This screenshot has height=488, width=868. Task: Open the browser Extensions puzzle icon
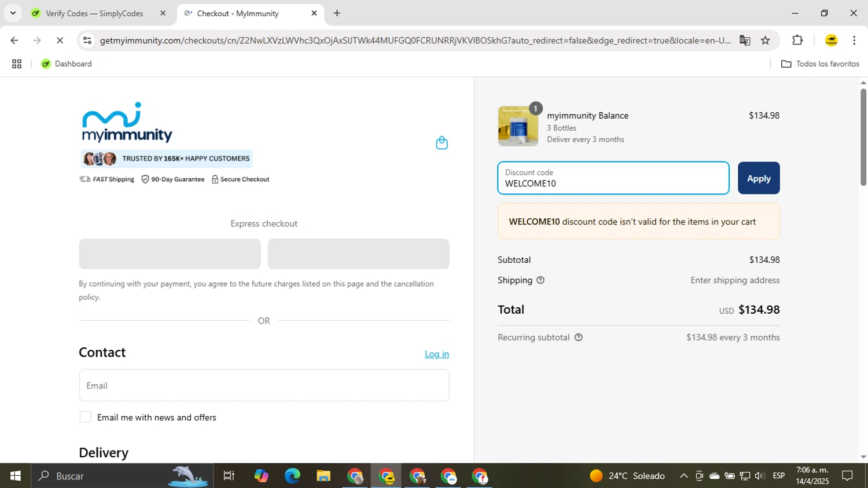point(797,41)
